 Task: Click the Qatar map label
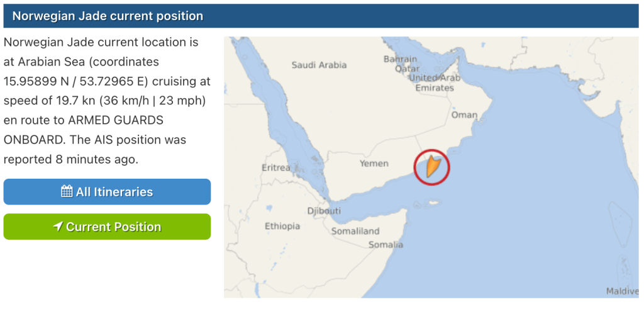407,69
